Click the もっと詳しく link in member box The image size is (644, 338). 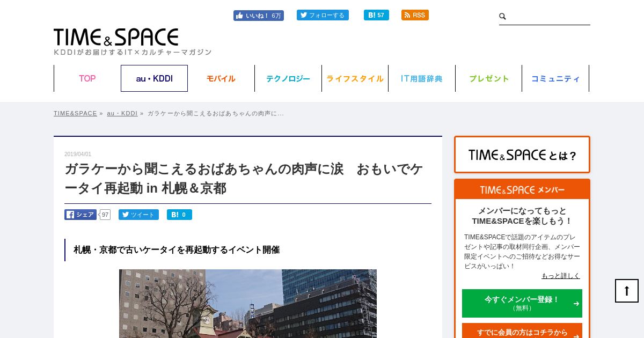(x=561, y=276)
